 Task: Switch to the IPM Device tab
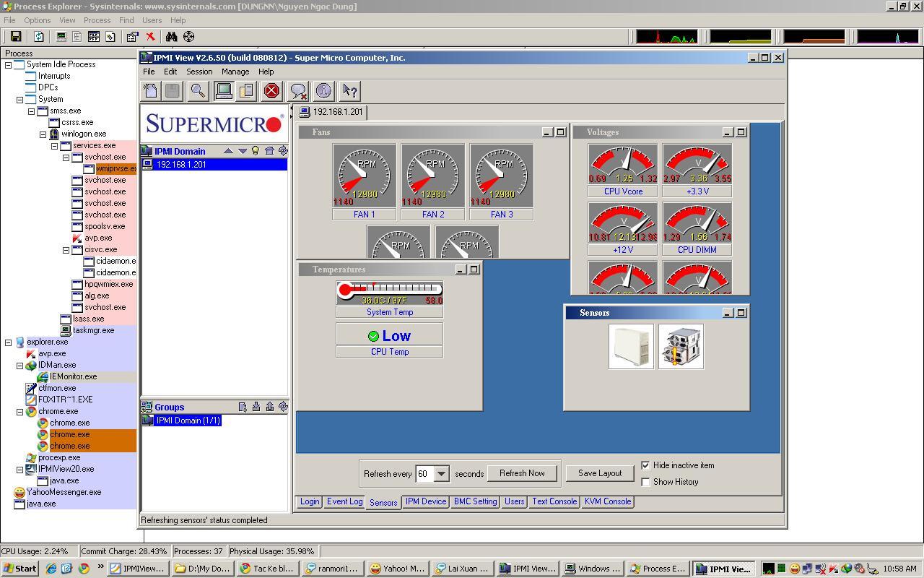point(426,501)
